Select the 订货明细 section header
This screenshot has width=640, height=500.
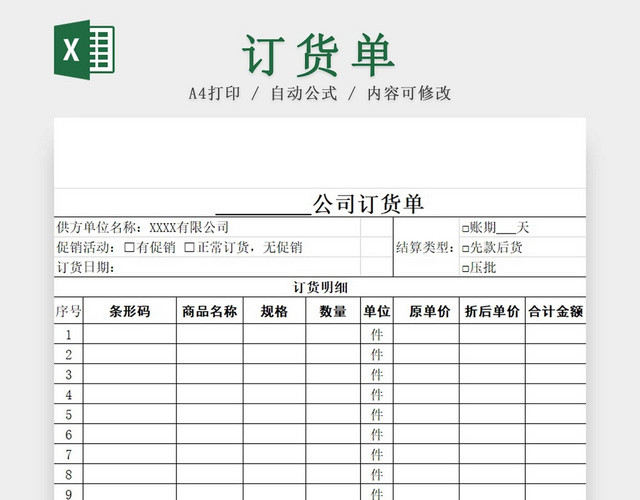point(320,287)
